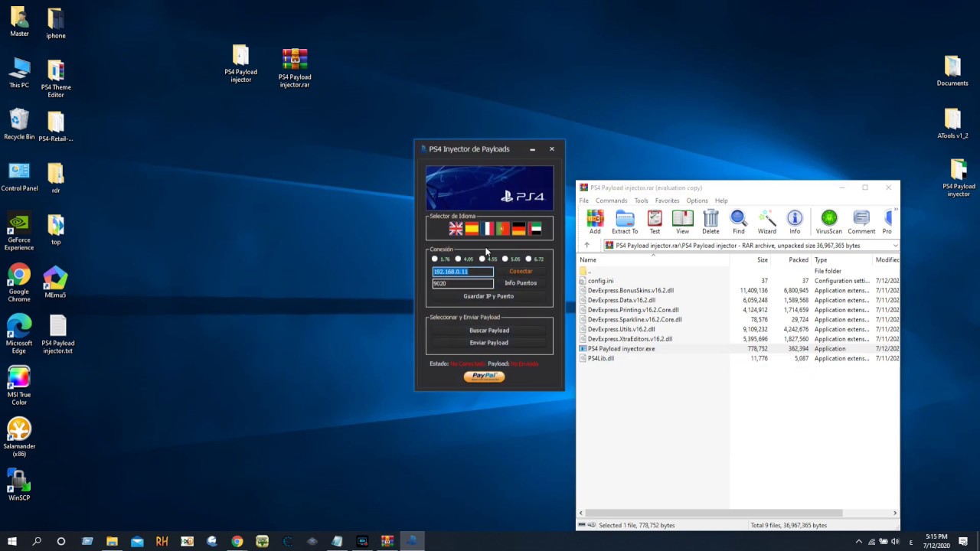Open Google Chrome from the taskbar

click(x=237, y=541)
